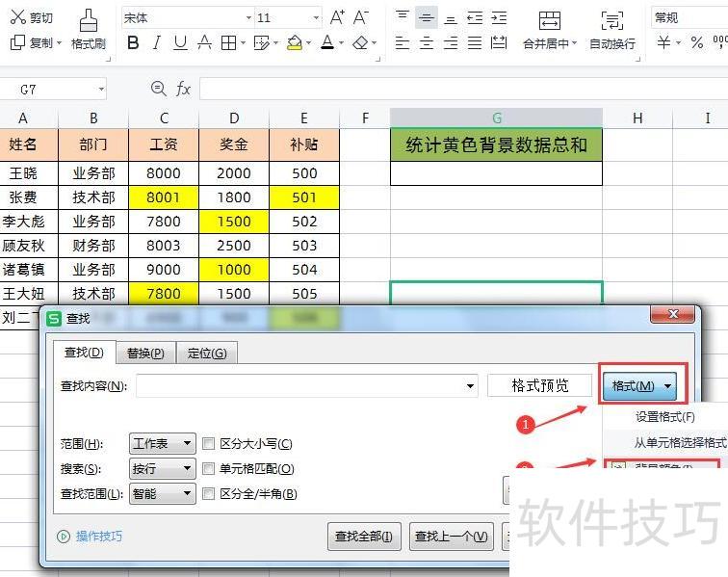
Task: Click the align right icon
Action: tap(451, 42)
